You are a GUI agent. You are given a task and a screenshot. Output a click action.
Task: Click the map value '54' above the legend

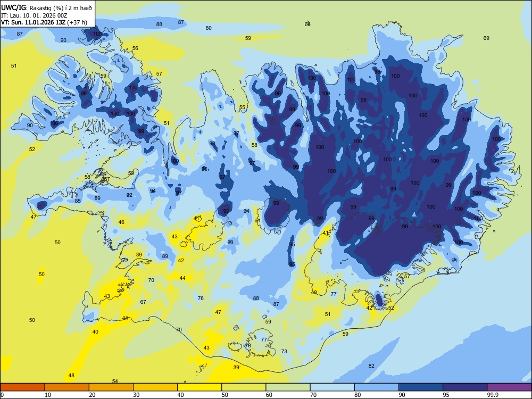click(x=115, y=381)
